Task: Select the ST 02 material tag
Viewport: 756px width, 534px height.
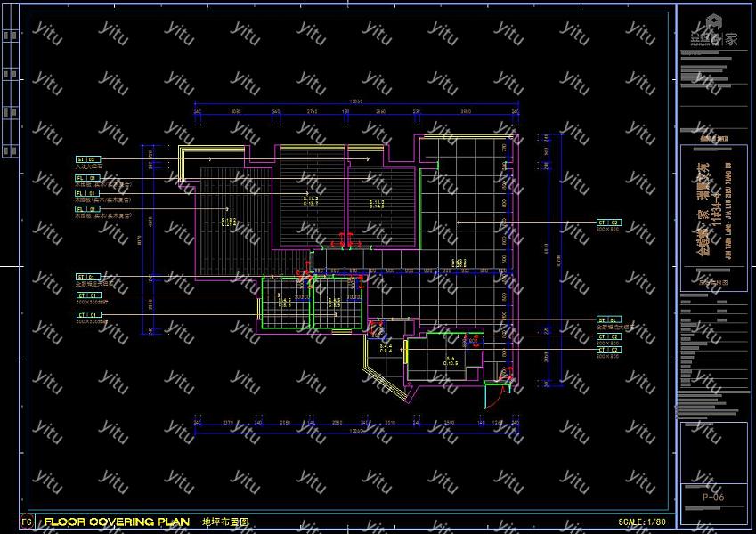Action: point(88,159)
